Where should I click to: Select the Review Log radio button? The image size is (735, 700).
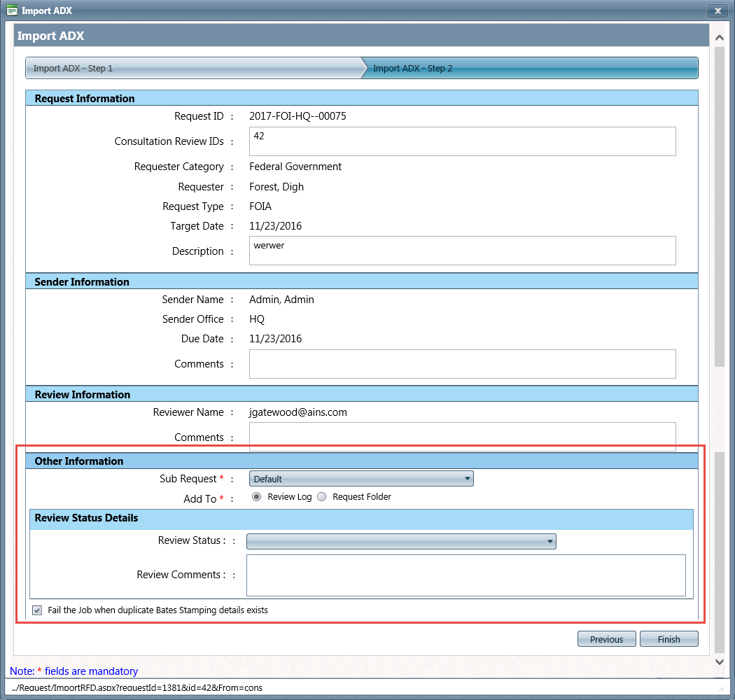(256, 496)
